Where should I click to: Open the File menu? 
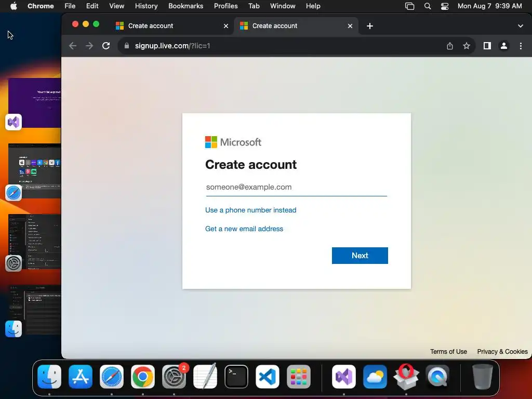pos(70,6)
